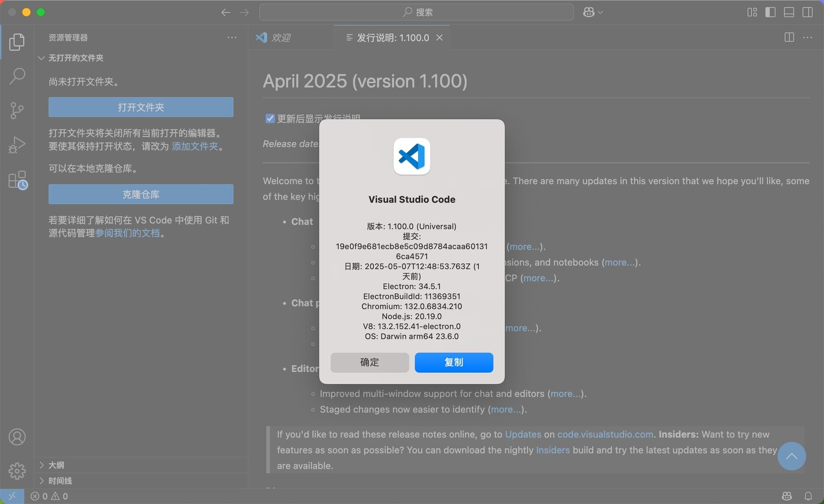The width and height of the screenshot is (824, 504).
Task: Click the April 2025 (version 1.100) heading
Action: pyautogui.click(x=365, y=81)
